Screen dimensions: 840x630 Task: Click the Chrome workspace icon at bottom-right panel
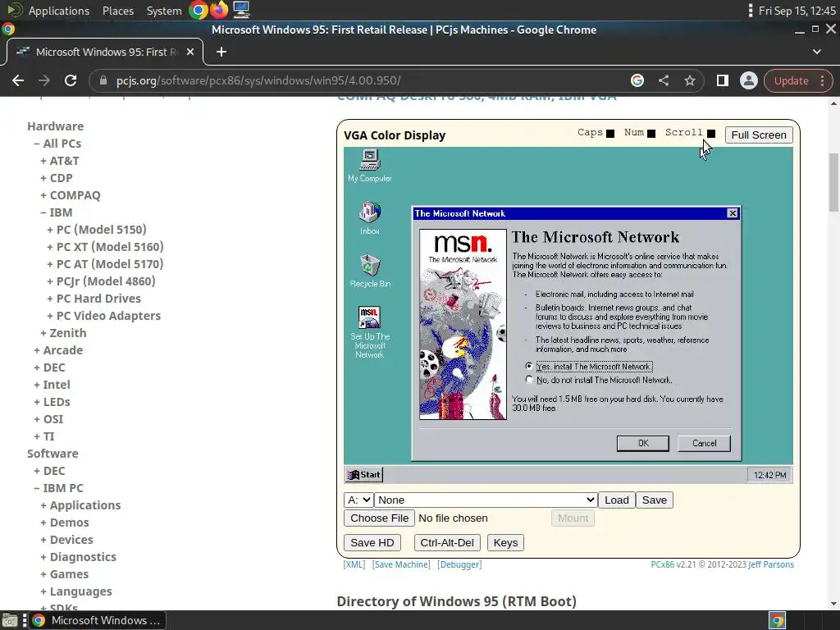[777, 620]
